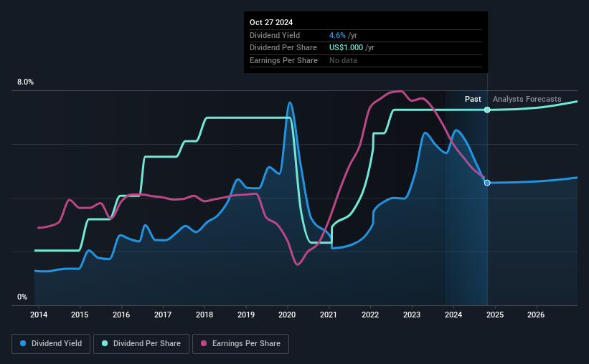Click the 2021 x-axis label
The height and width of the screenshot is (364, 589).
point(329,315)
